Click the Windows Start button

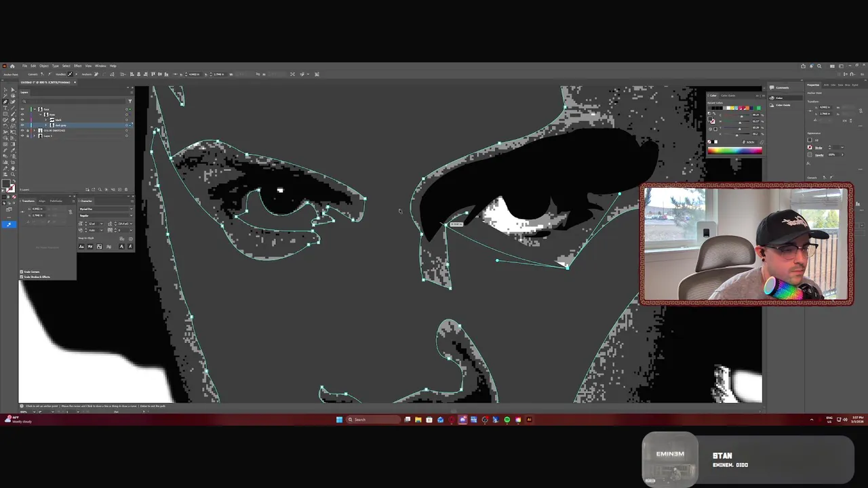point(339,420)
